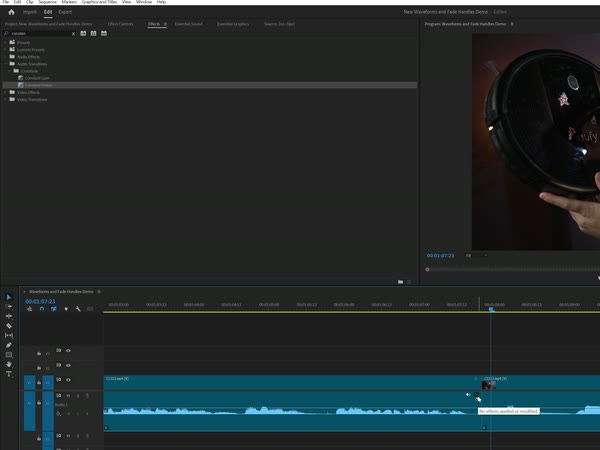Select the Pen tool
This screenshot has height=450, width=600.
[9, 345]
